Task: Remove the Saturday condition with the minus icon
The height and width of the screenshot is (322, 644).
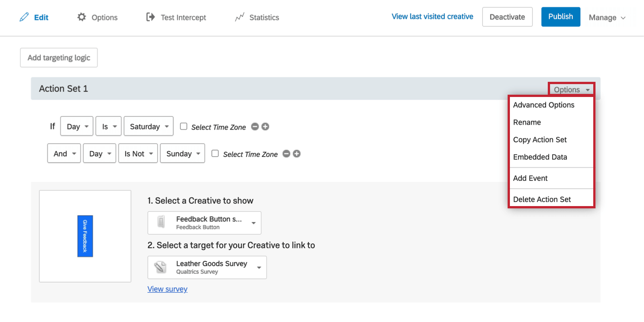Action: [x=255, y=127]
